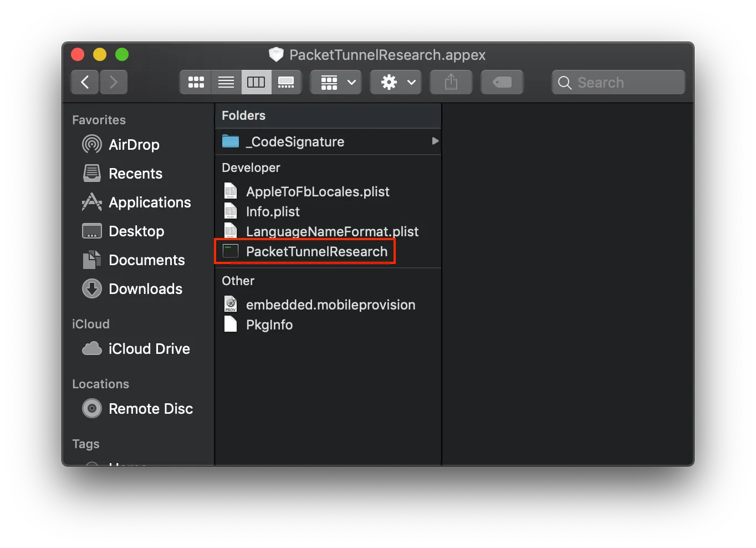Click the _CodeSignature folder icon
This screenshot has height=548, width=756.
(231, 141)
